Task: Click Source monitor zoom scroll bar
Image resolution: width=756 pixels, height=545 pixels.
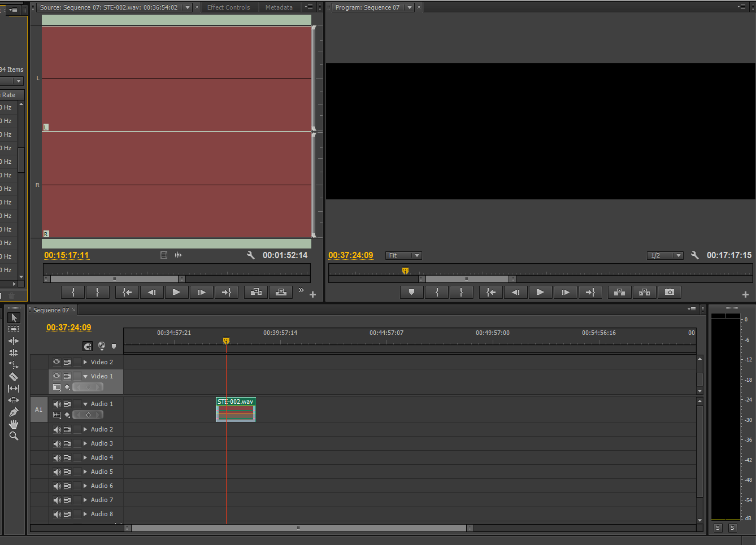Action: (x=115, y=279)
